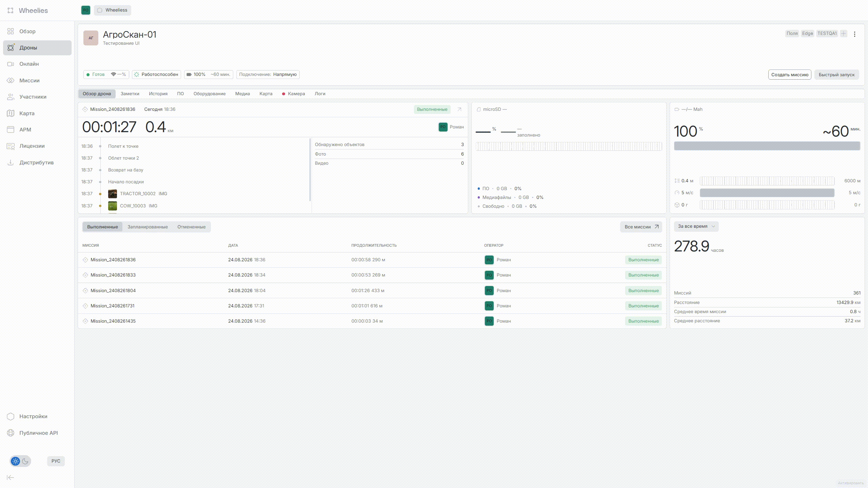
Task: Open the three-dot drone options menu
Action: point(855,34)
